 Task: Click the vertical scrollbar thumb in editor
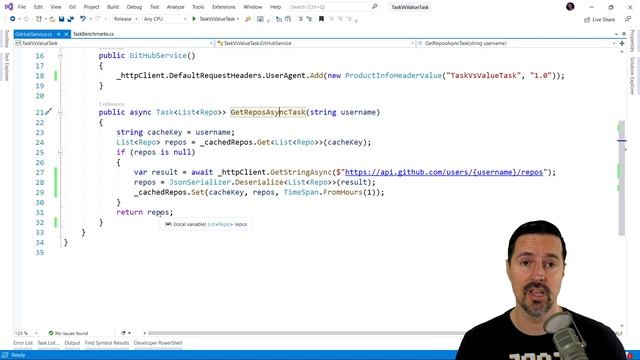point(621,178)
